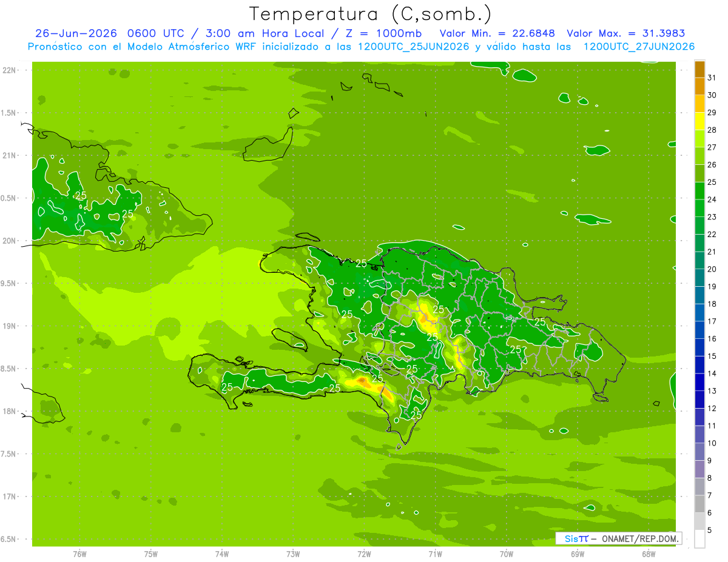Image resolution: width=728 pixels, height=562 pixels.
Task: Click the '22N' latitude axis label
Action: click(x=9, y=70)
